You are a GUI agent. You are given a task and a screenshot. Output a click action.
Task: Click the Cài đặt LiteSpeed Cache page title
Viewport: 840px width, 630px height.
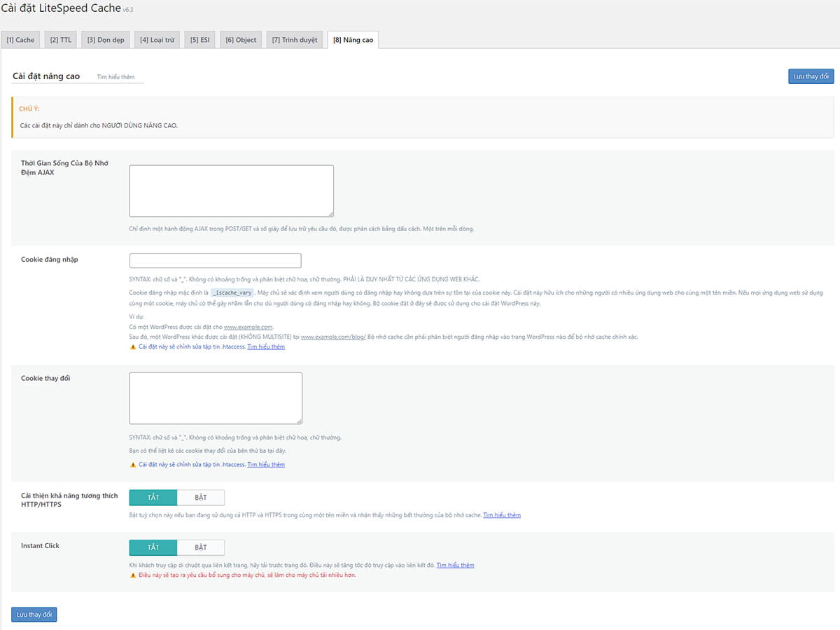pyautogui.click(x=61, y=8)
